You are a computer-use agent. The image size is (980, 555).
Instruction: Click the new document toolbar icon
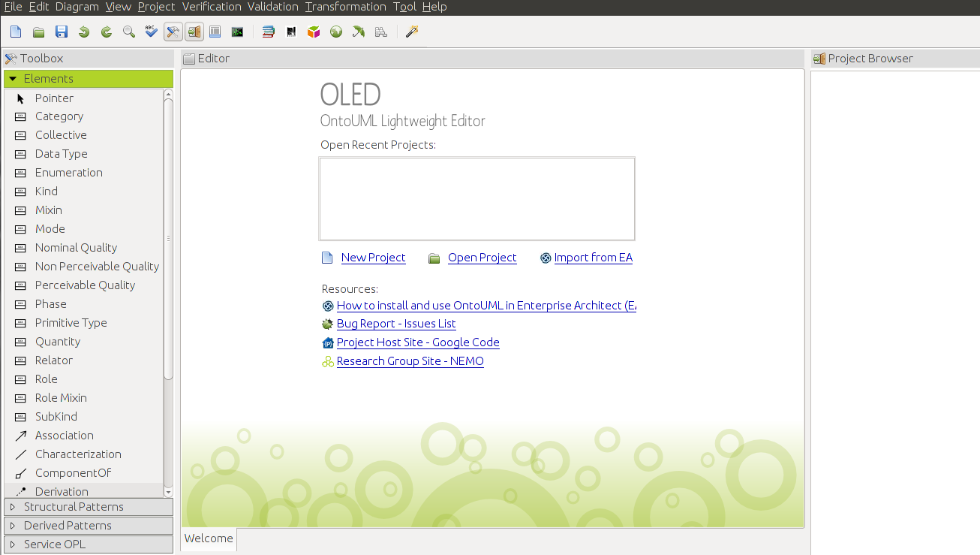pyautogui.click(x=16, y=32)
